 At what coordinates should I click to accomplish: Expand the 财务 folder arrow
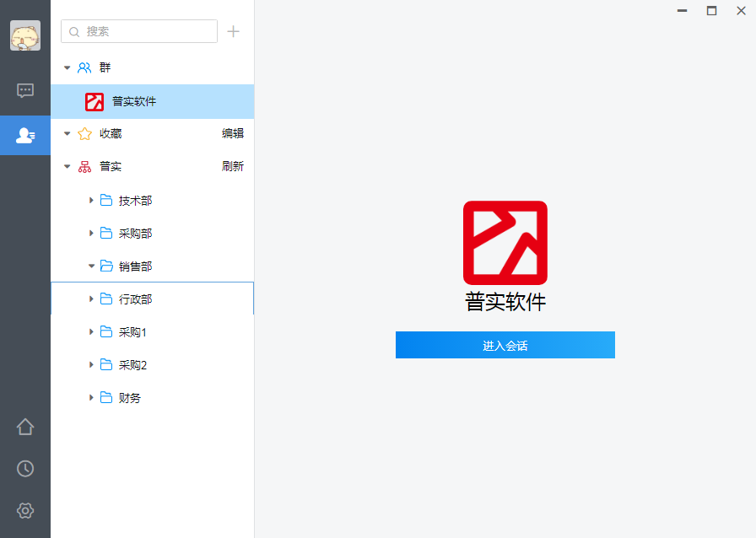click(x=91, y=398)
